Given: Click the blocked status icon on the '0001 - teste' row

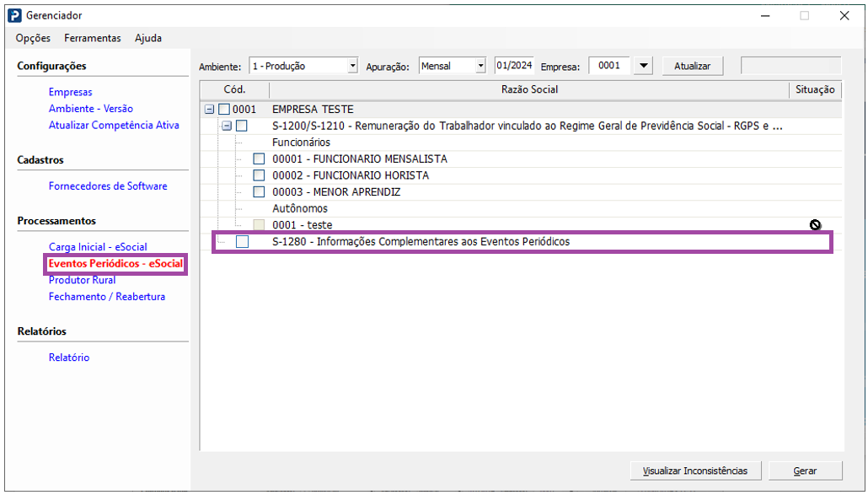Looking at the screenshot, I should click(x=815, y=225).
